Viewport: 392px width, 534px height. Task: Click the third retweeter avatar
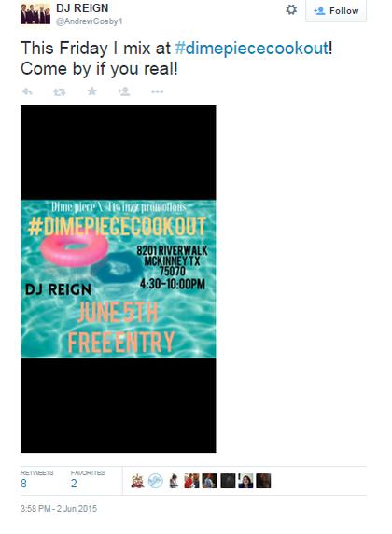coord(174,481)
